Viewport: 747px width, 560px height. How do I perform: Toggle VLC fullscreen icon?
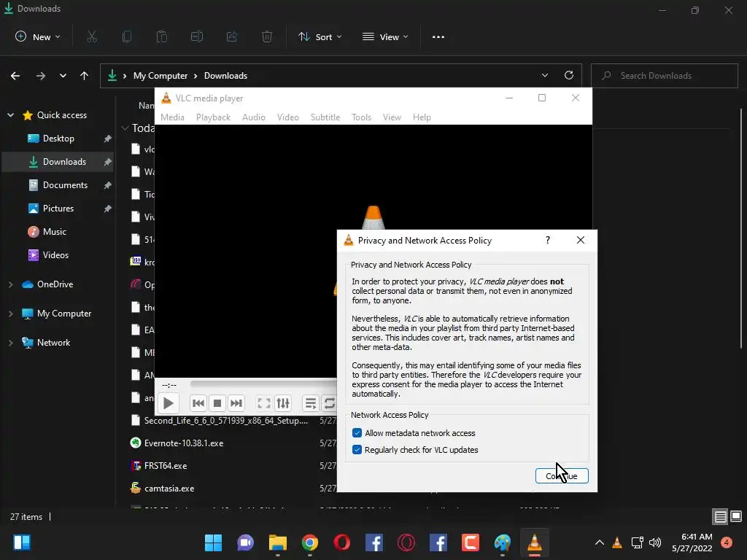[264, 403]
